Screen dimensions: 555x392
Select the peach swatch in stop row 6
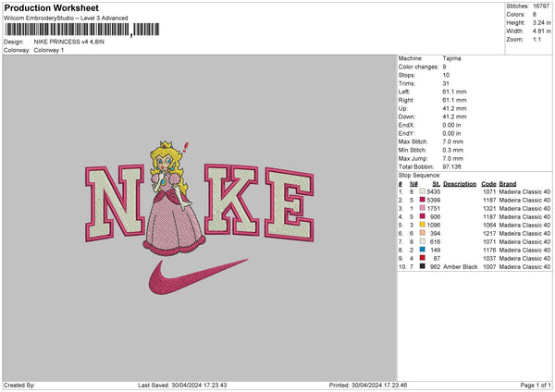[423, 233]
